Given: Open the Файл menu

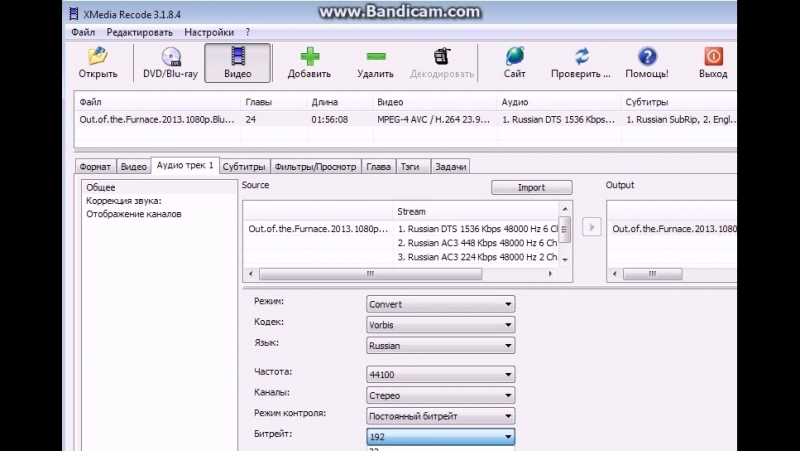Looking at the screenshot, I should (x=83, y=32).
